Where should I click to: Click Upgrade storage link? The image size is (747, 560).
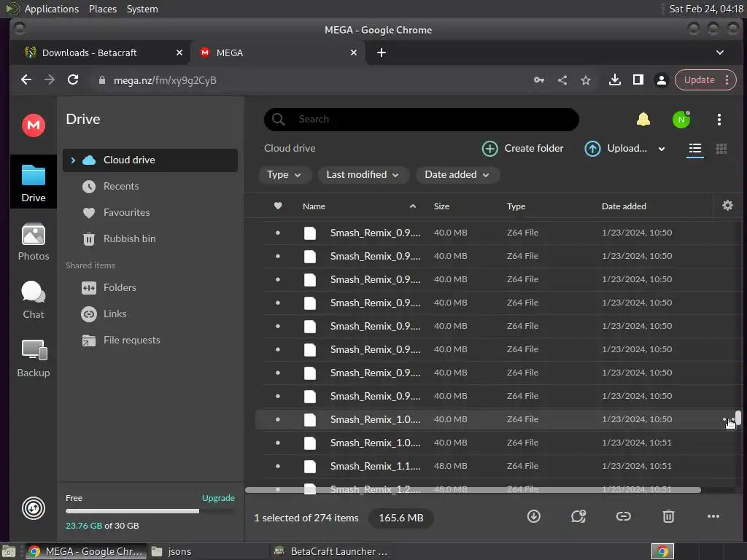point(218,497)
